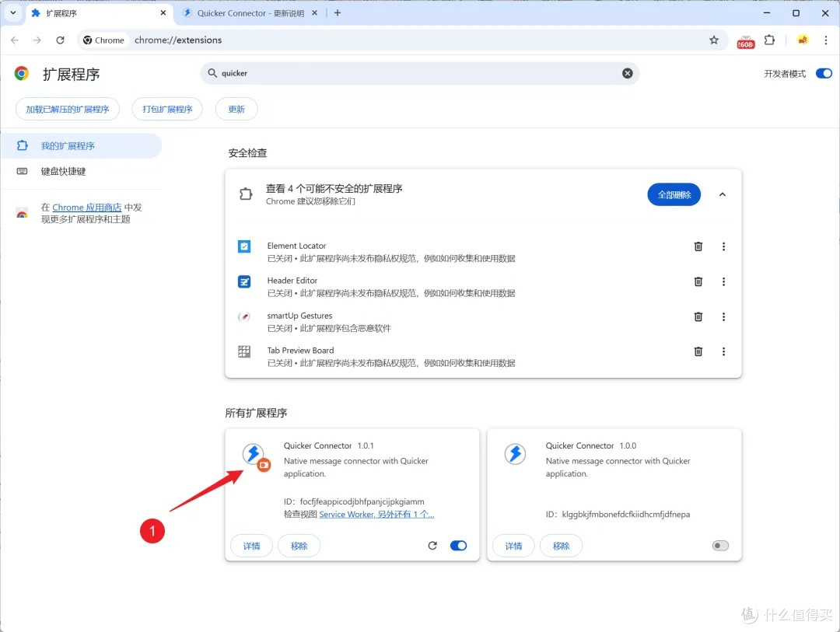Open 详情 for Quicker Connector 1.0.0
The height and width of the screenshot is (632, 840).
tap(513, 546)
